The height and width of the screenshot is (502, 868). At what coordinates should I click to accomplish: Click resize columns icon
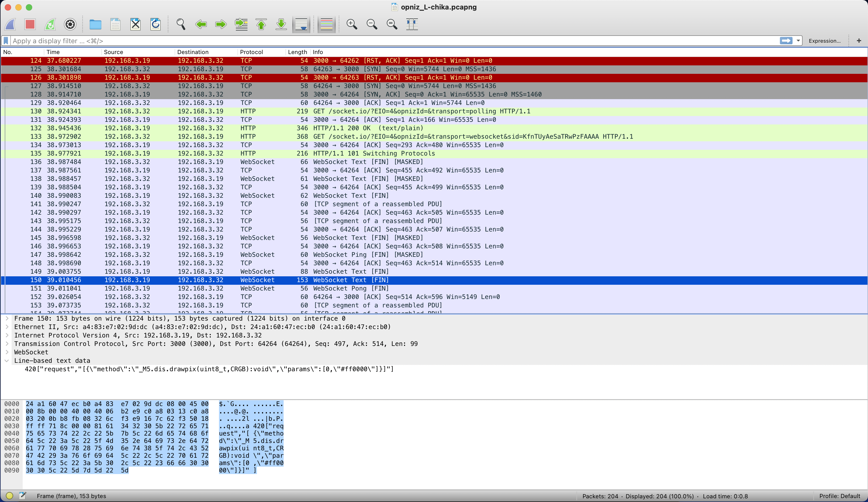point(412,25)
